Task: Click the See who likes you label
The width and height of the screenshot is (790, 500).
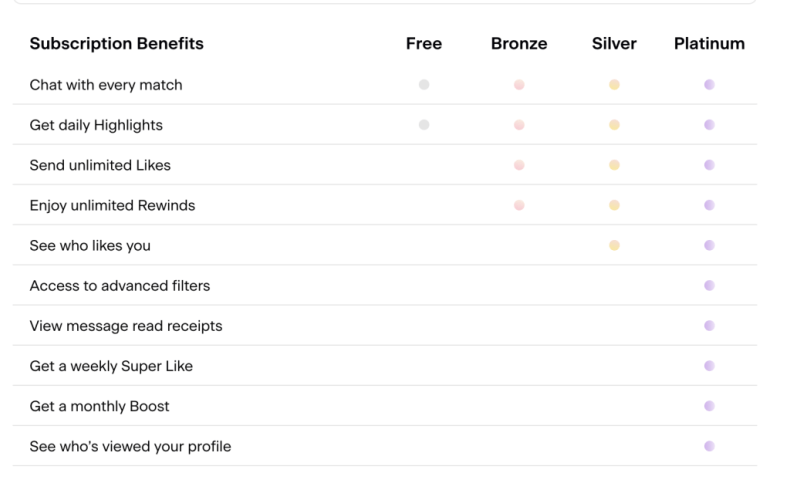Action: [x=90, y=246]
